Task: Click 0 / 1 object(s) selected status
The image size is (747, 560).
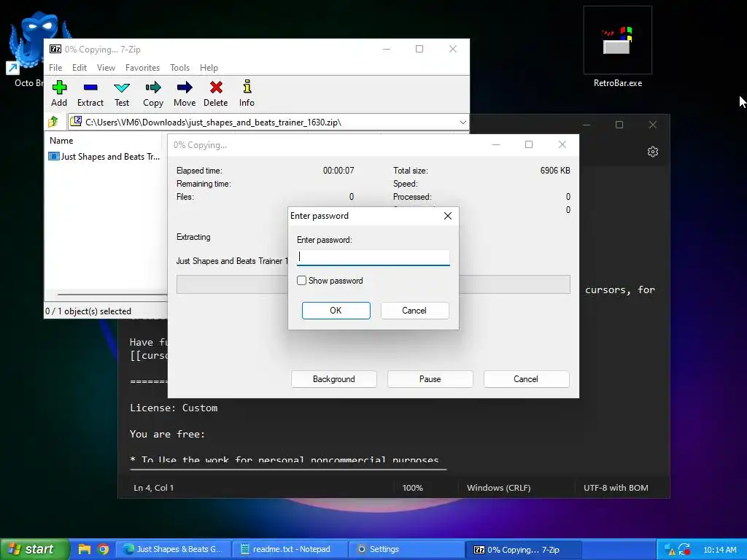Action: tap(88, 311)
